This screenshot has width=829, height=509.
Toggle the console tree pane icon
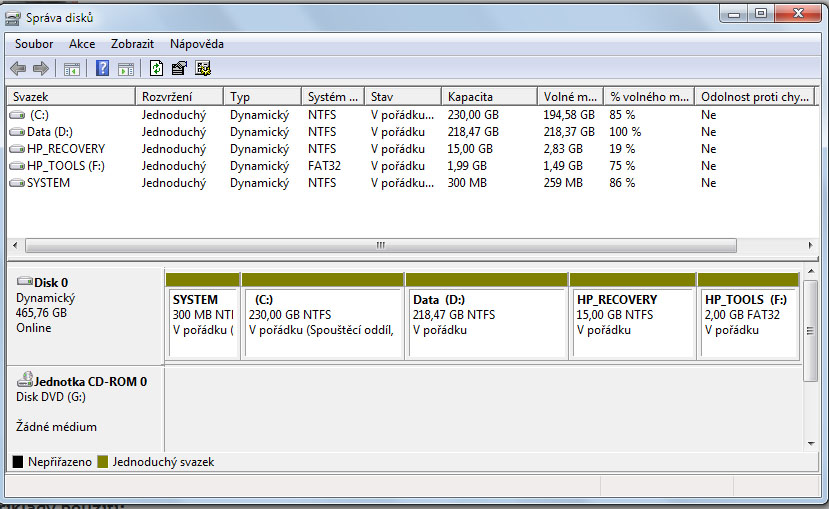72,69
